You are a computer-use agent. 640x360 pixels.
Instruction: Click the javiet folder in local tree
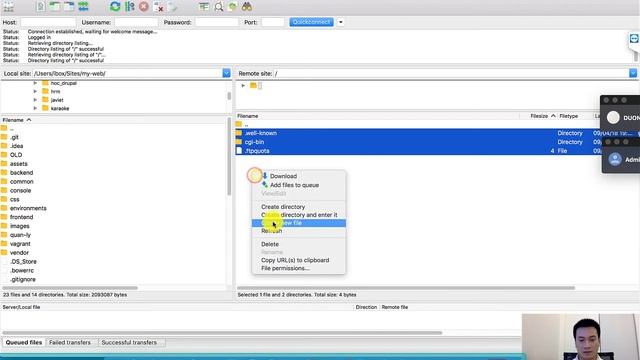57,100
